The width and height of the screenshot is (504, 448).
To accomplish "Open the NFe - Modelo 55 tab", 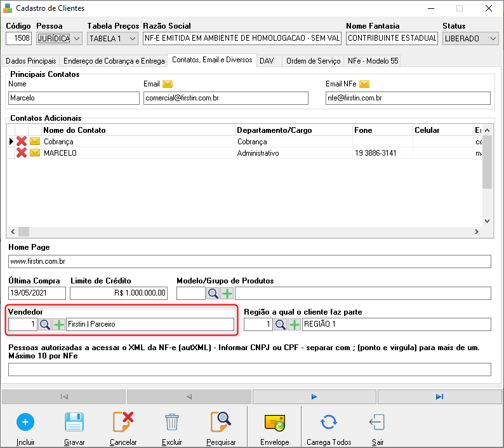I will [373, 61].
